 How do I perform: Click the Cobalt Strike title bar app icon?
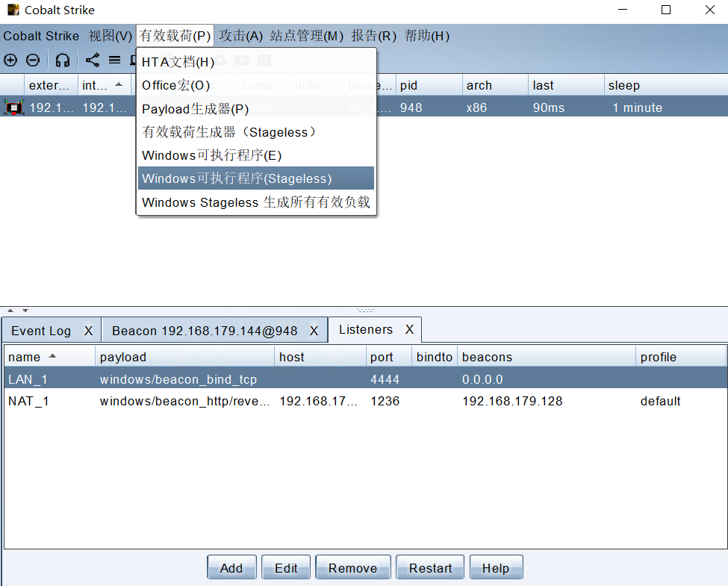pos(13,10)
